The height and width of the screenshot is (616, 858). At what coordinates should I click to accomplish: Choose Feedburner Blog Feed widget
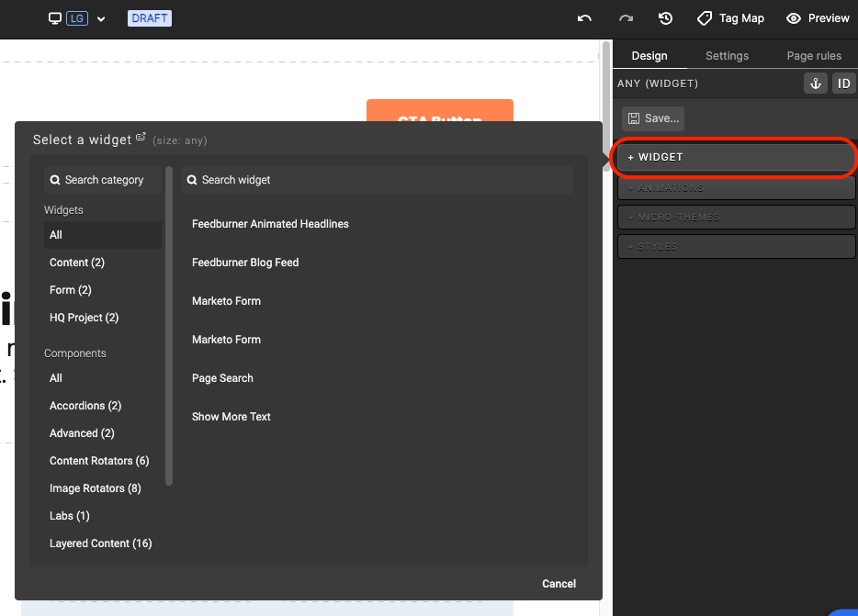[245, 263]
